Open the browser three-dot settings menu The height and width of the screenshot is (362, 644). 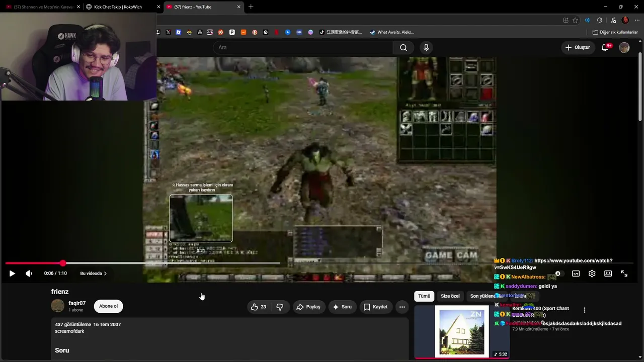pos(637,20)
